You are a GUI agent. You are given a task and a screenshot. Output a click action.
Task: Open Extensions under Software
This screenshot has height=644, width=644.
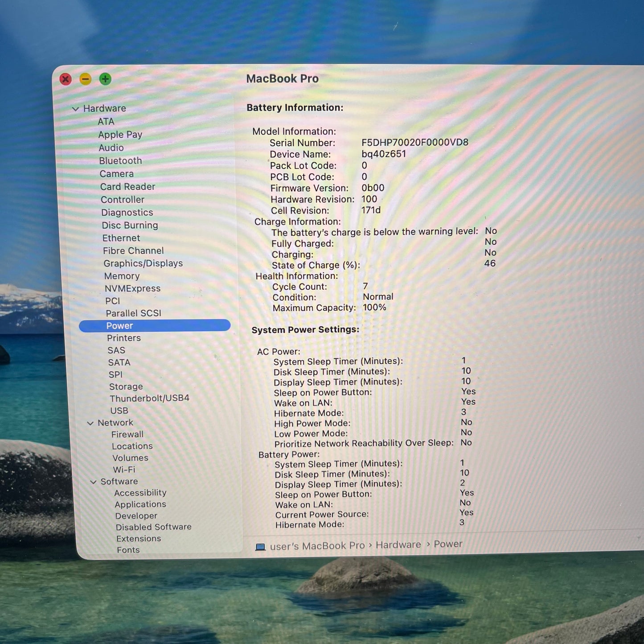tap(139, 538)
